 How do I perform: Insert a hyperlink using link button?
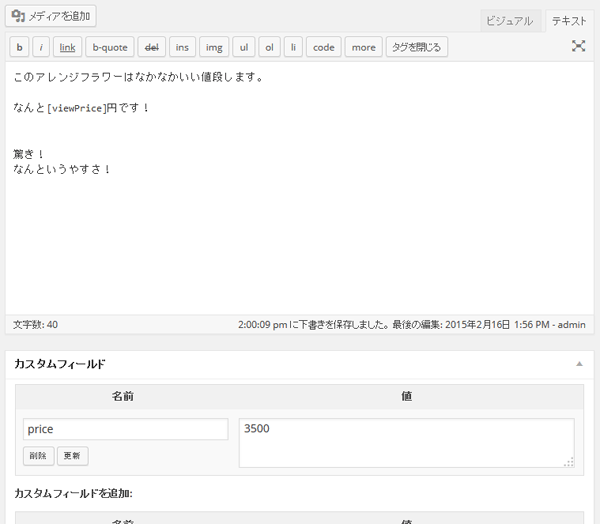tap(67, 47)
